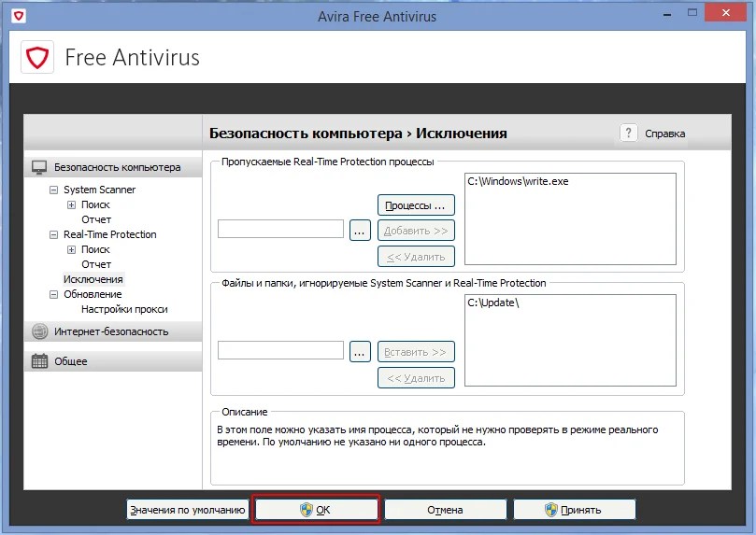The width and height of the screenshot is (756, 535).
Task: Collapse the Обновление tree node
Action: (53, 294)
